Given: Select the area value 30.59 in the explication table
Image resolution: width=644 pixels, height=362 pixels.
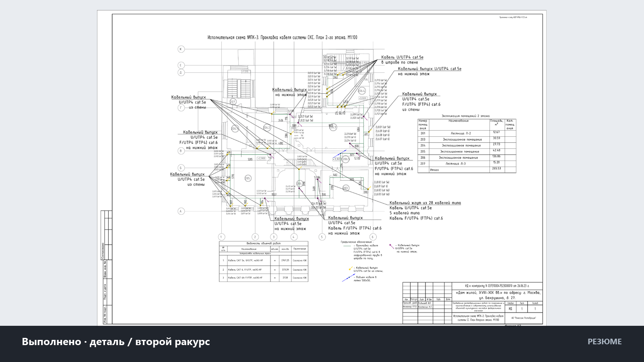Looking at the screenshot, I should 496,138.
